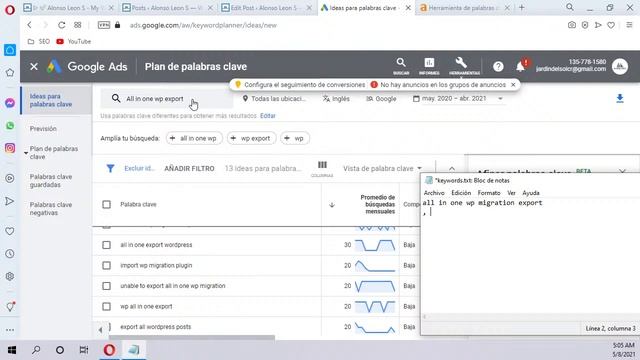Image resolution: width=640 pixels, height=360 pixels.
Task: Open 'Palabras clave negativas' sidebar item
Action: point(51,209)
